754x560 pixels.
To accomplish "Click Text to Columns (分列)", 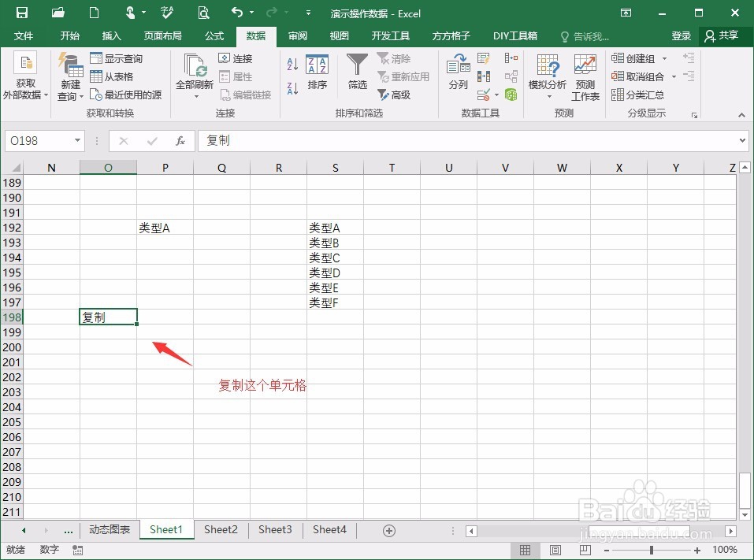I will tap(458, 72).
